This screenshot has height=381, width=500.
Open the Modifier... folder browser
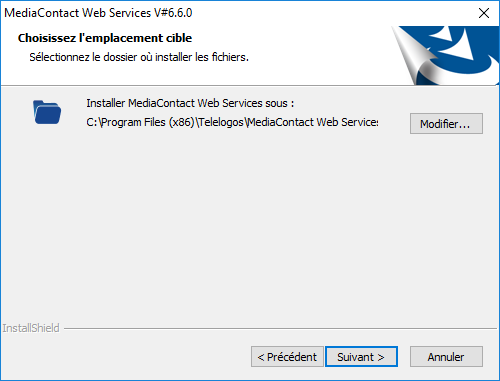[446, 124]
